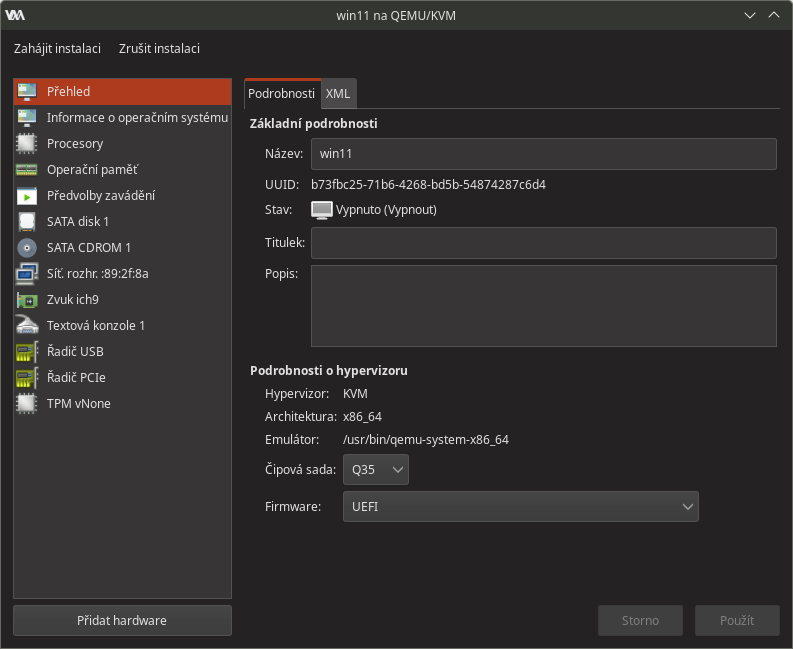Click the Předvolby zavádění play icon
Screen dimensions: 793x649
point(27,196)
